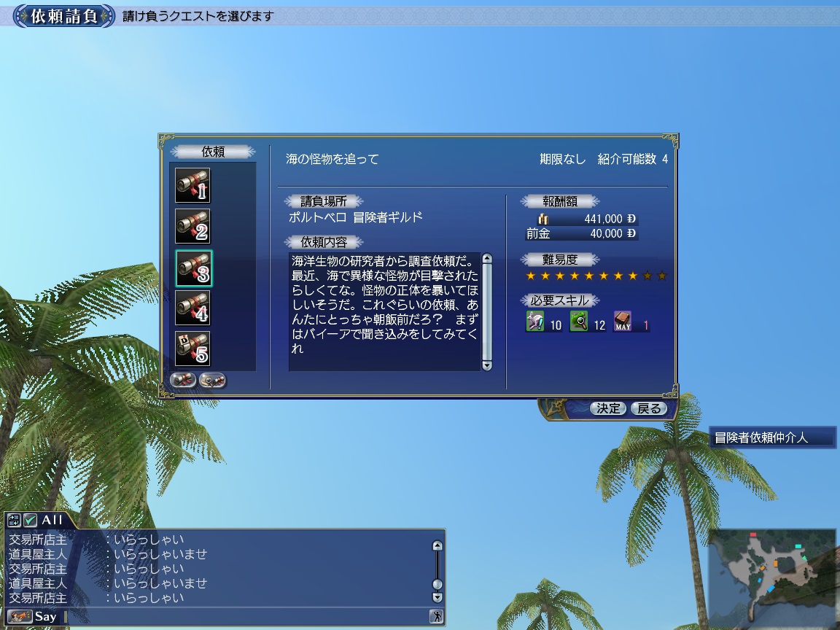The width and height of the screenshot is (840, 630).
Task: Click the first required skill icon
Action: pos(535,322)
